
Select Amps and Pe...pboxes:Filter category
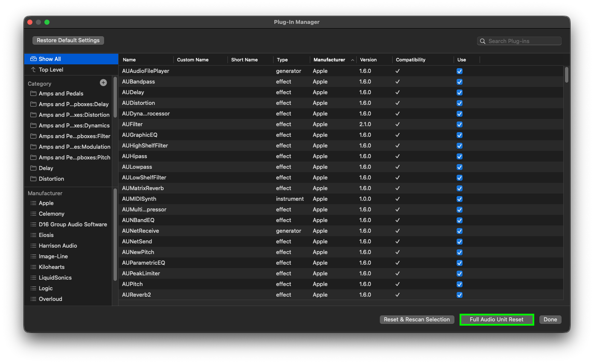pos(74,136)
